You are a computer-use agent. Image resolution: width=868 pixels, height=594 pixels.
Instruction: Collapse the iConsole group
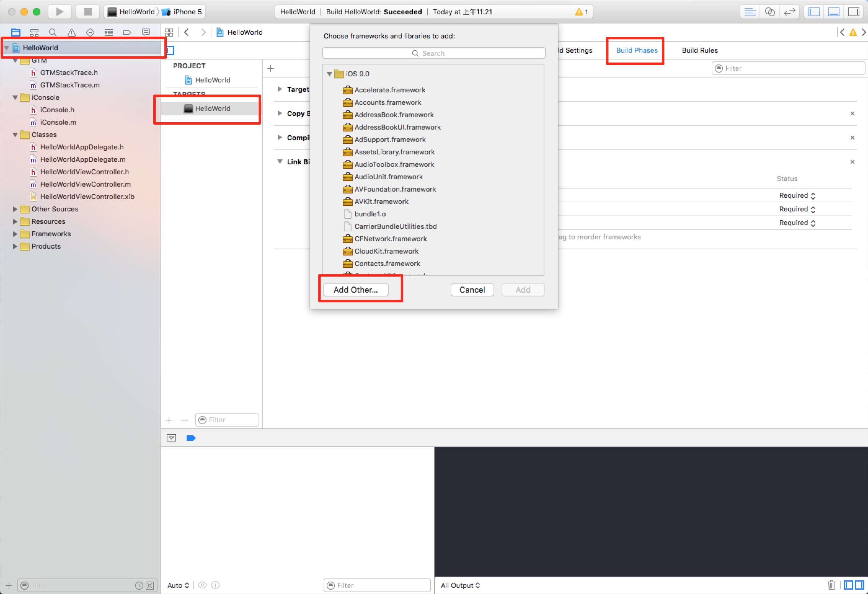click(15, 98)
